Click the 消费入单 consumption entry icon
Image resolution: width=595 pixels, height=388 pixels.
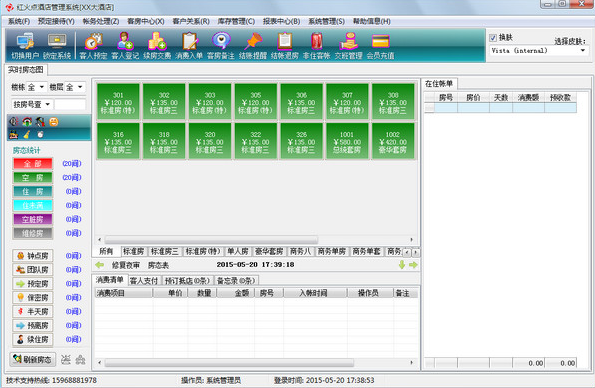189,46
